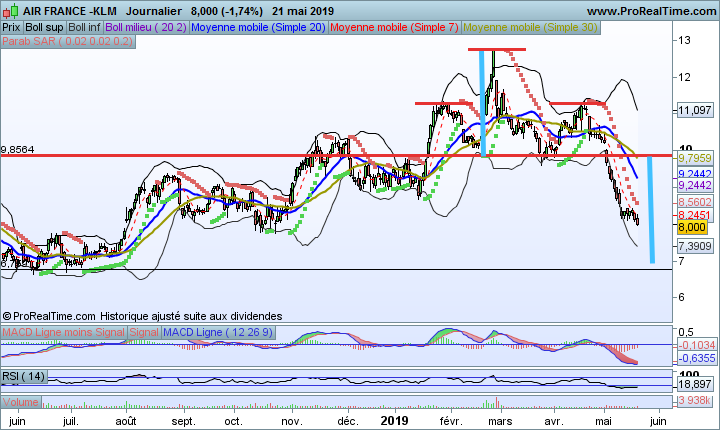720x430 pixels.
Task: Click the déc. month label on time axis
Action: pos(348,421)
